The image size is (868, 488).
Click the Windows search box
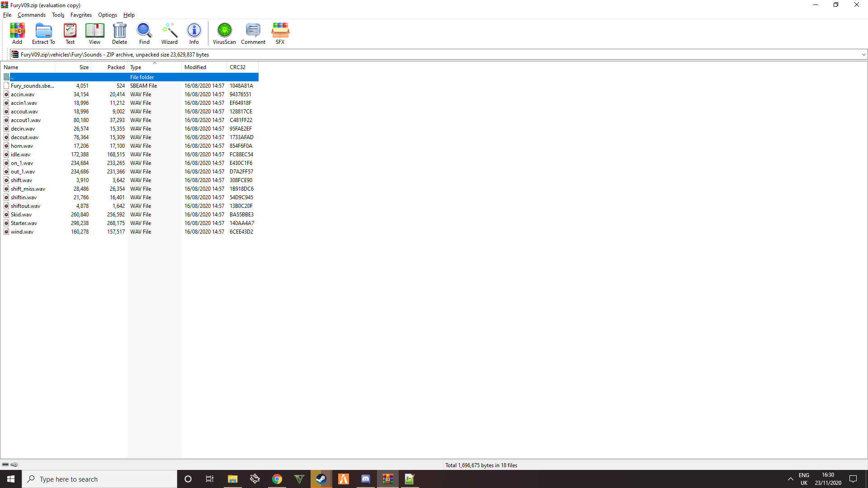pyautogui.click(x=99, y=479)
